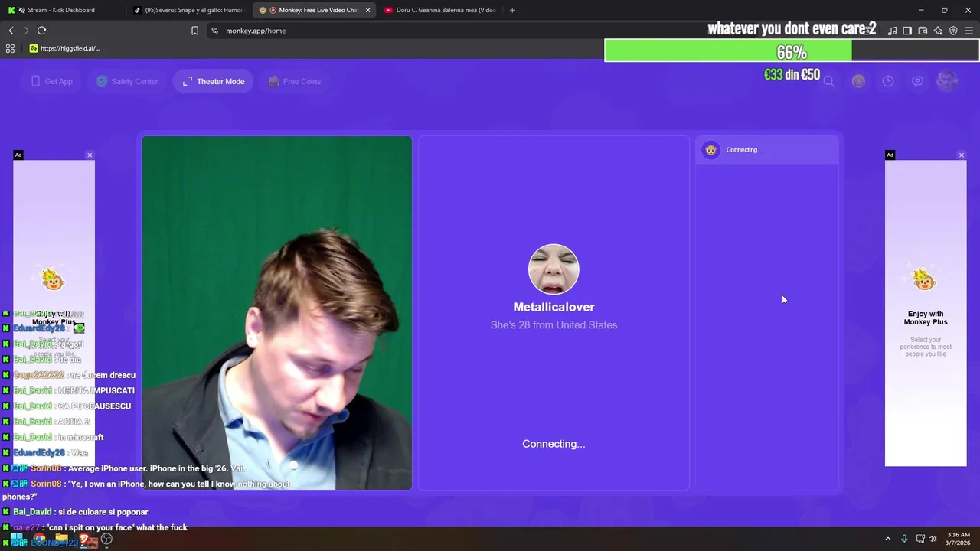Open the profile avatar in Monkey header
The height and width of the screenshot is (551, 980).
[947, 81]
